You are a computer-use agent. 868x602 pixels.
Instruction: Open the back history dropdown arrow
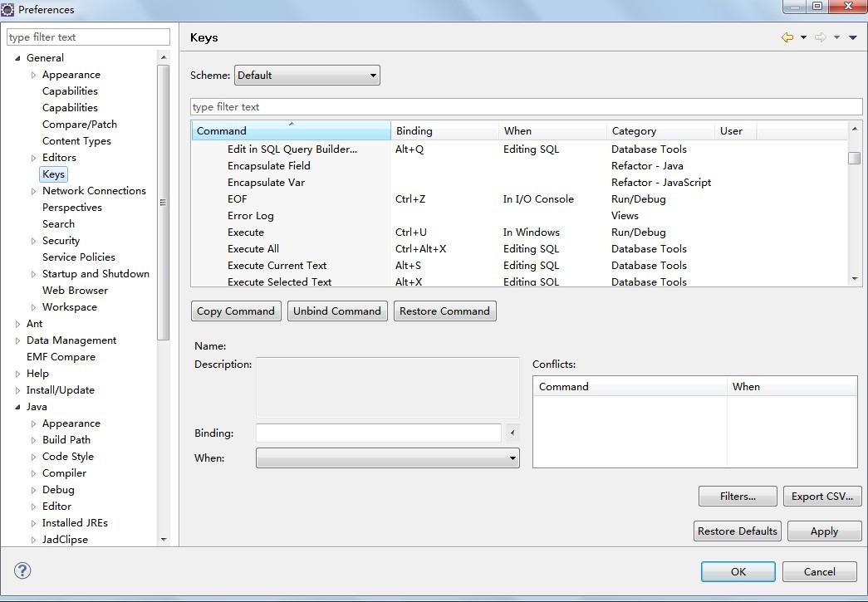(803, 37)
